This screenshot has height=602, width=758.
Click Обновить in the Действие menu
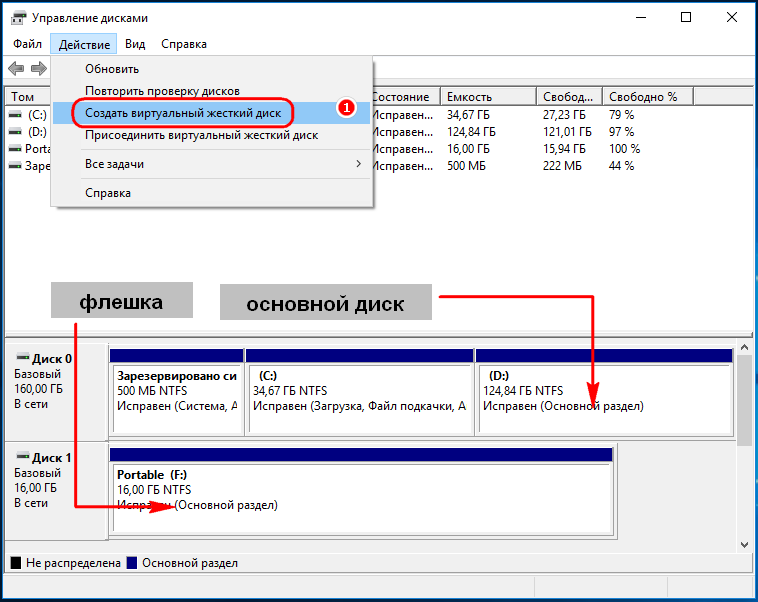tap(112, 69)
